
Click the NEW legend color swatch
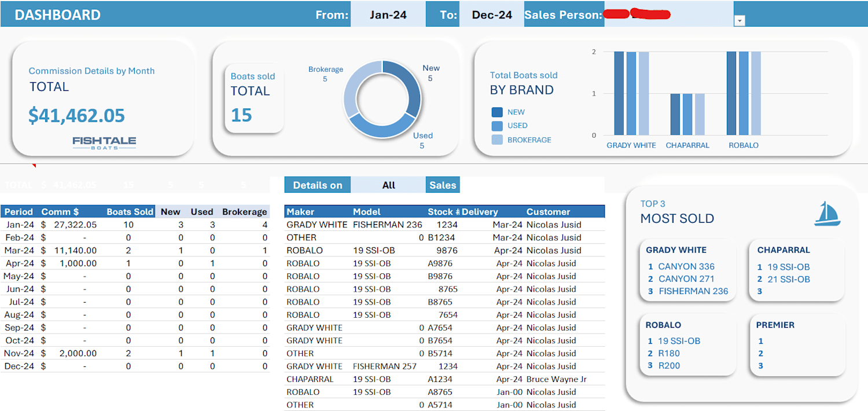497,112
